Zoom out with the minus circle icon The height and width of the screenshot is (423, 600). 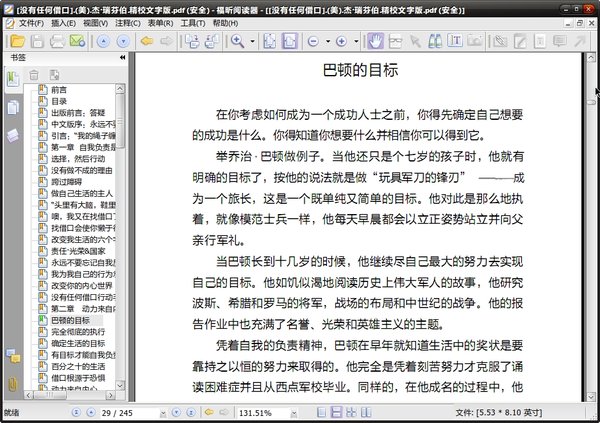coord(313,41)
